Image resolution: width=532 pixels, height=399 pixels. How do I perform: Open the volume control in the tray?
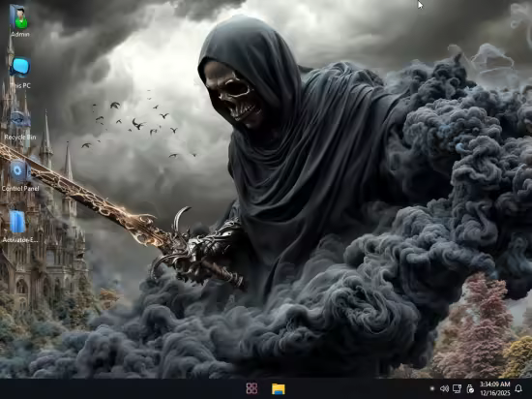coord(444,388)
